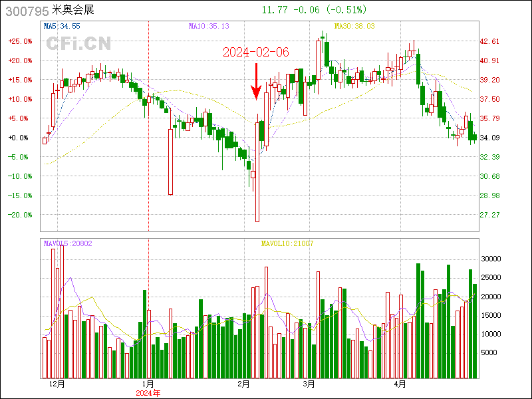This screenshot has width=532, height=399.
Task: Select the MA5:34.55 indicator label
Action: coord(62,26)
